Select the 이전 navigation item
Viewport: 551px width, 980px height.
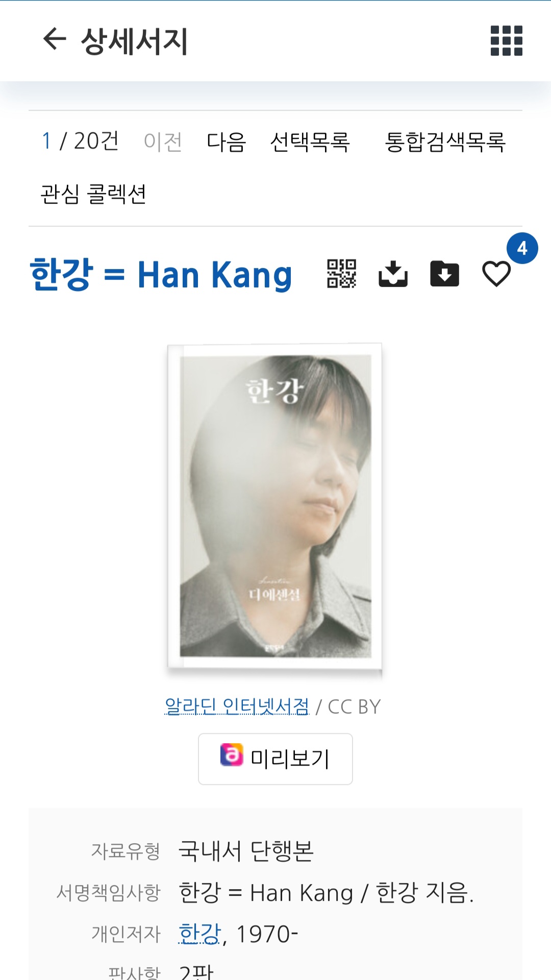tap(163, 141)
